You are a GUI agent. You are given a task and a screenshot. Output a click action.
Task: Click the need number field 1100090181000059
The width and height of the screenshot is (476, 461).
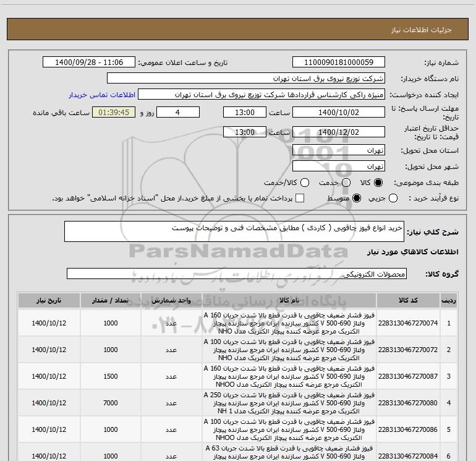[x=339, y=62]
